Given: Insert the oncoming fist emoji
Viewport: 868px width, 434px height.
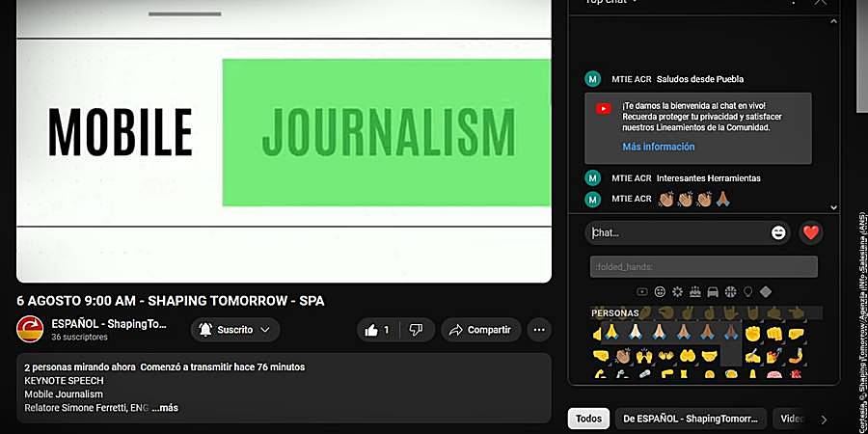Looking at the screenshot, I should (x=774, y=334).
